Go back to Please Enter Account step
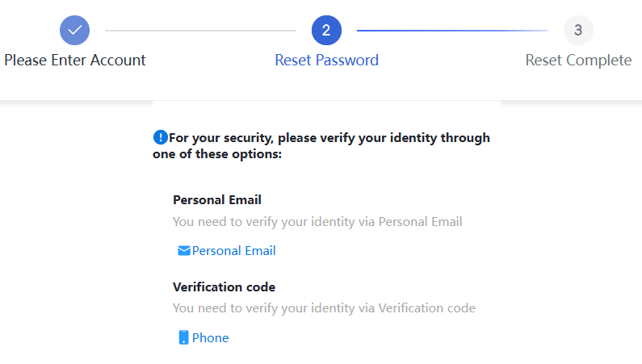 (74, 61)
